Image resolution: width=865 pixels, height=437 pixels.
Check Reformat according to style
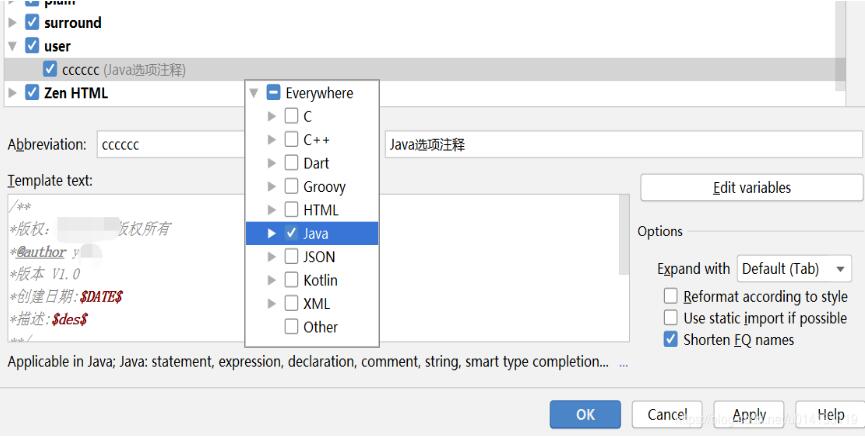671,296
